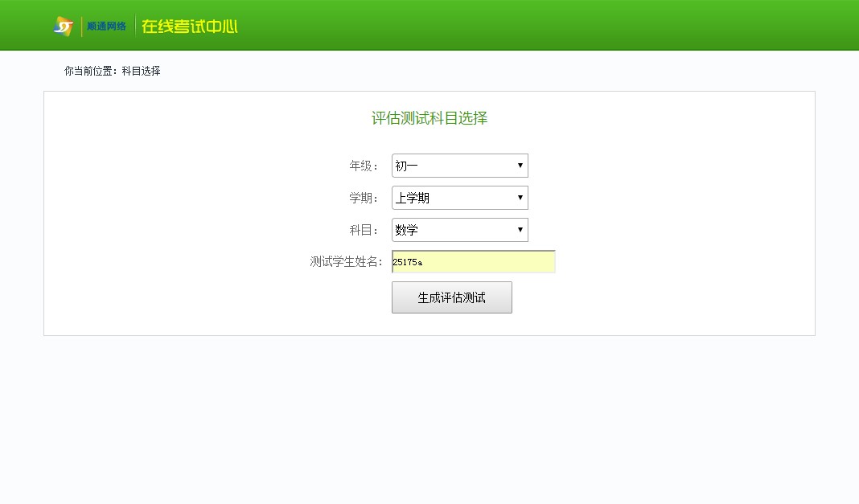Open the 科目 subject dropdown

point(459,230)
